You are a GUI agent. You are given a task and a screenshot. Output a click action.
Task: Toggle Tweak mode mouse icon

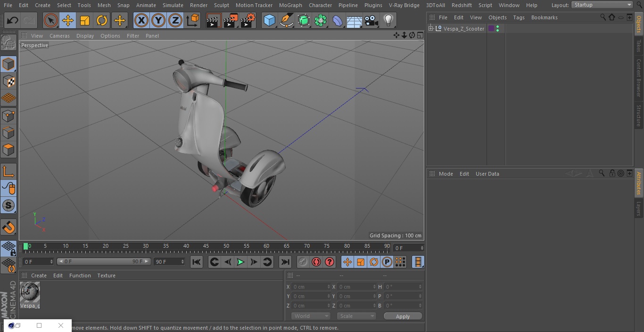tap(8, 188)
